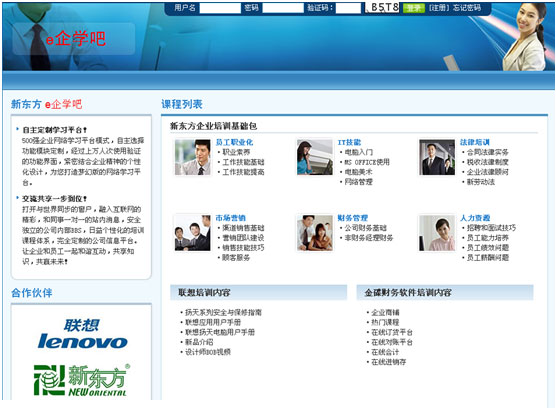Open the 网络管理 course link
Screen dimensions: 556x408
pos(358,182)
